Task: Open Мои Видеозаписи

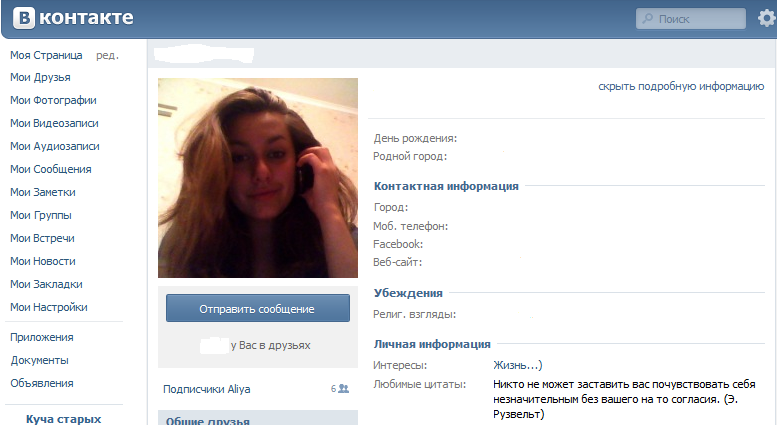Action: [54, 123]
